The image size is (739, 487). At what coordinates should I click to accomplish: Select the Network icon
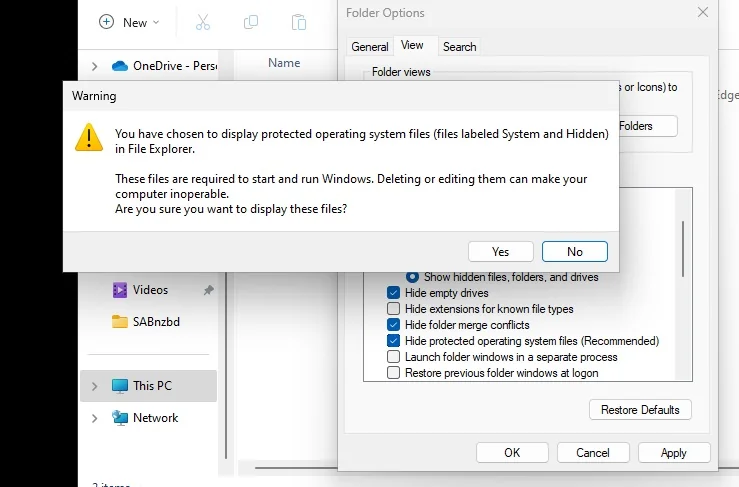pos(120,418)
